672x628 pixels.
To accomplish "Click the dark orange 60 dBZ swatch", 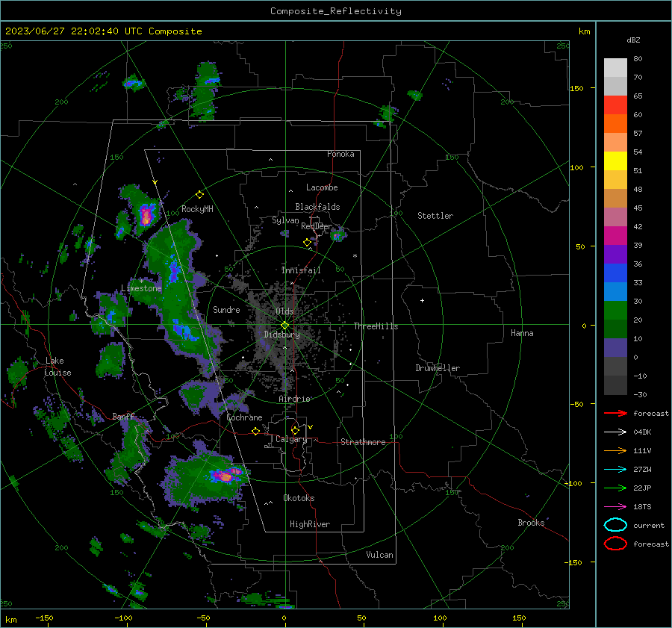I will click(x=615, y=124).
